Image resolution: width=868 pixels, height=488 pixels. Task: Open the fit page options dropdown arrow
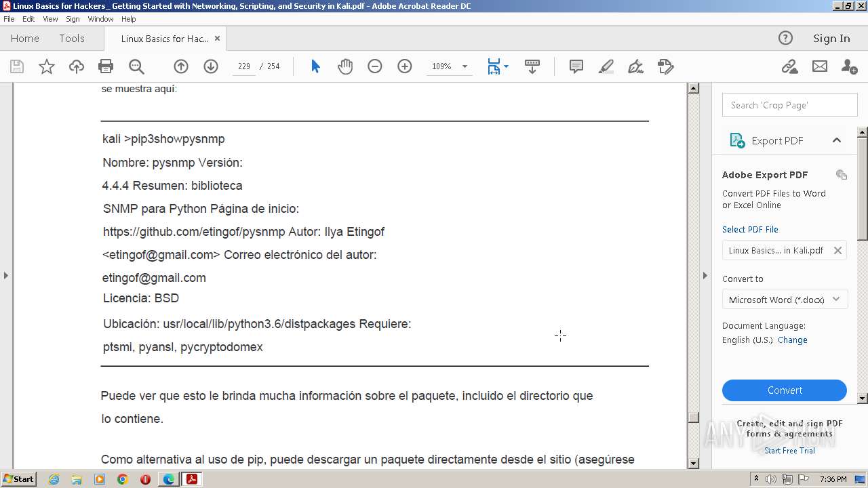click(x=506, y=66)
